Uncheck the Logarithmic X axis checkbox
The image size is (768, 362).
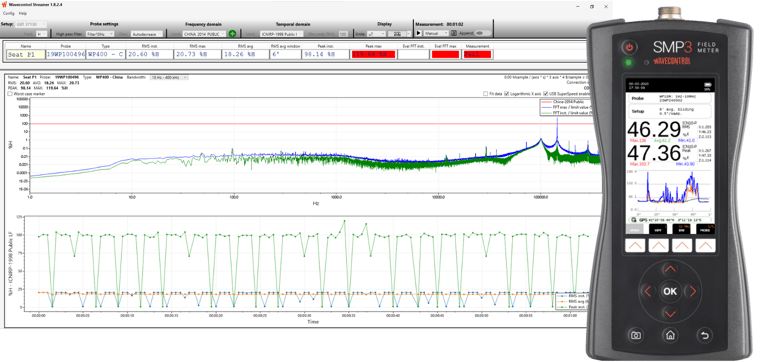(507, 93)
